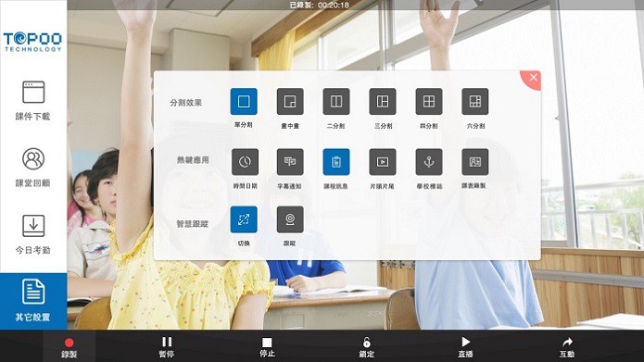Image resolution: width=644 pixels, height=362 pixels.
Task: Select 其它設置 other settings tab
Action: (33, 301)
